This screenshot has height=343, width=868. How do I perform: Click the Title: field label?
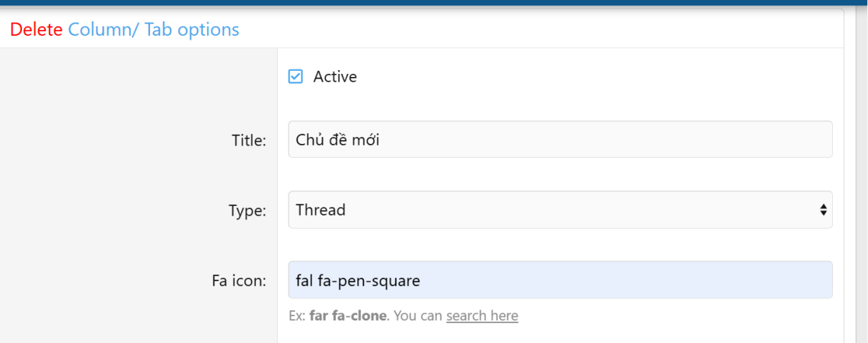coord(248,140)
